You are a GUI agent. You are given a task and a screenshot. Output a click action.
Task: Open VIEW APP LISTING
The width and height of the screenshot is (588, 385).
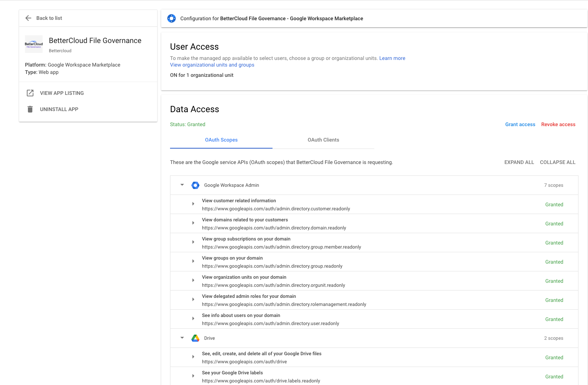coord(62,93)
